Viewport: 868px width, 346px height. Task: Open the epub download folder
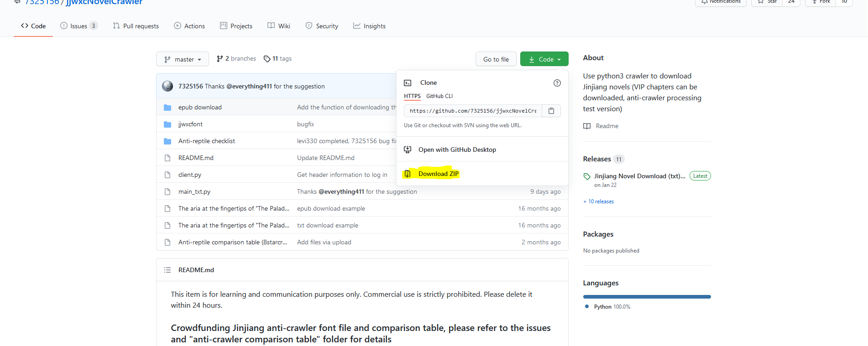(200, 108)
